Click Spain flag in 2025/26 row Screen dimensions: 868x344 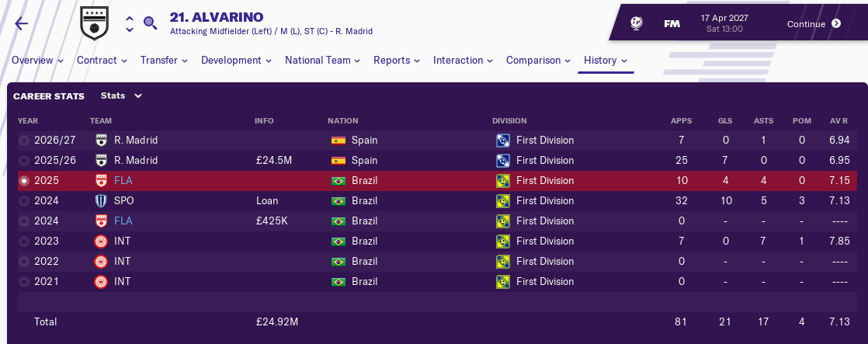click(339, 161)
